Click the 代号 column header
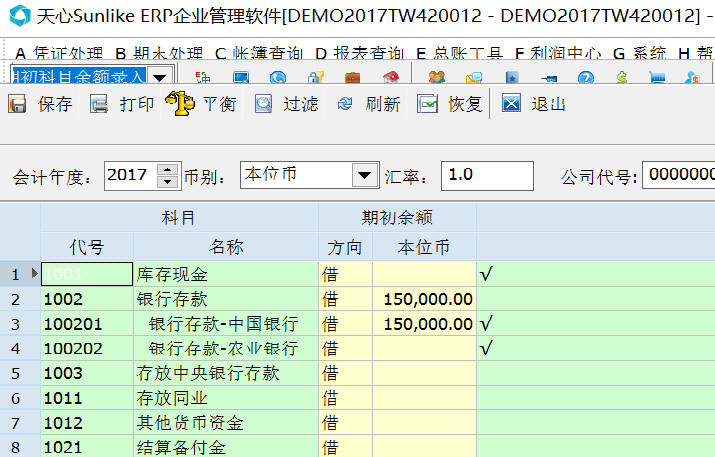 tap(87, 247)
